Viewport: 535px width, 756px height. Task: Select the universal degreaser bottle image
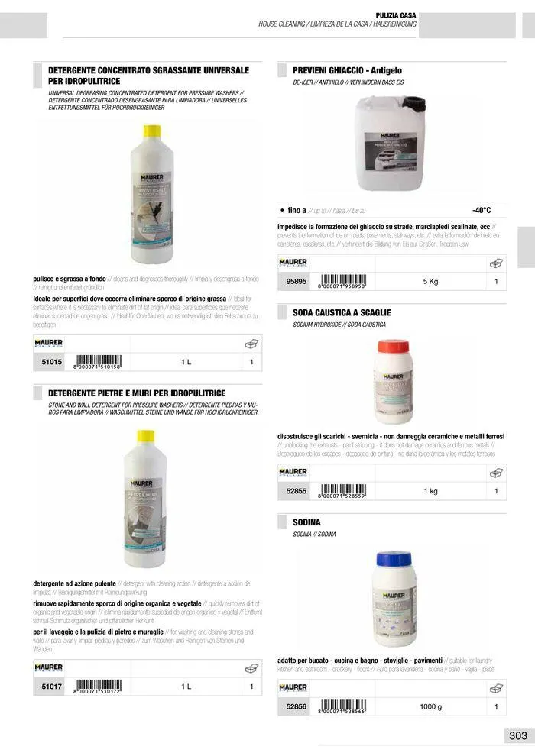click(x=152, y=194)
